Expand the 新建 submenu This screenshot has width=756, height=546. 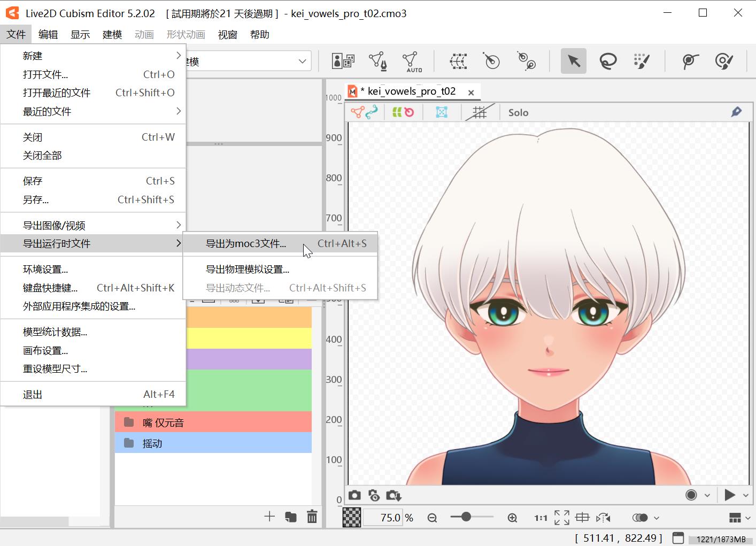click(93, 56)
